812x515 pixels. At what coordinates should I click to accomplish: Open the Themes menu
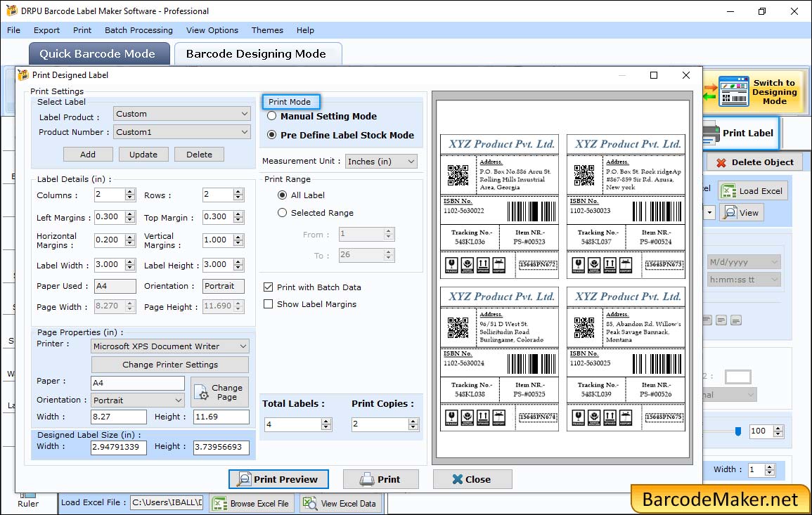pos(267,30)
